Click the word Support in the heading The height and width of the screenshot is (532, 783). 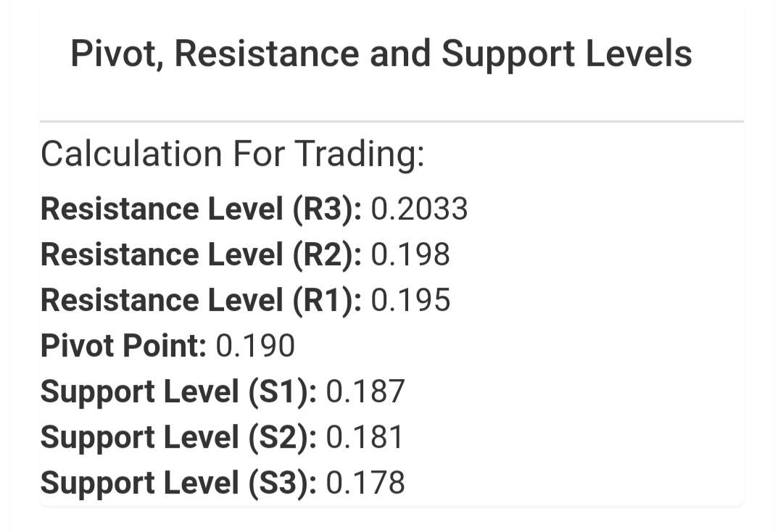tap(507, 55)
